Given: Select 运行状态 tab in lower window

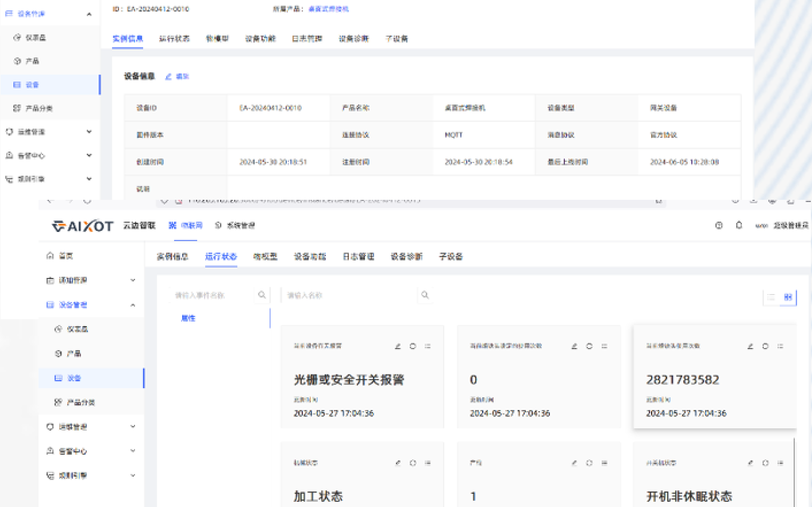Looking at the screenshot, I should click(221, 257).
